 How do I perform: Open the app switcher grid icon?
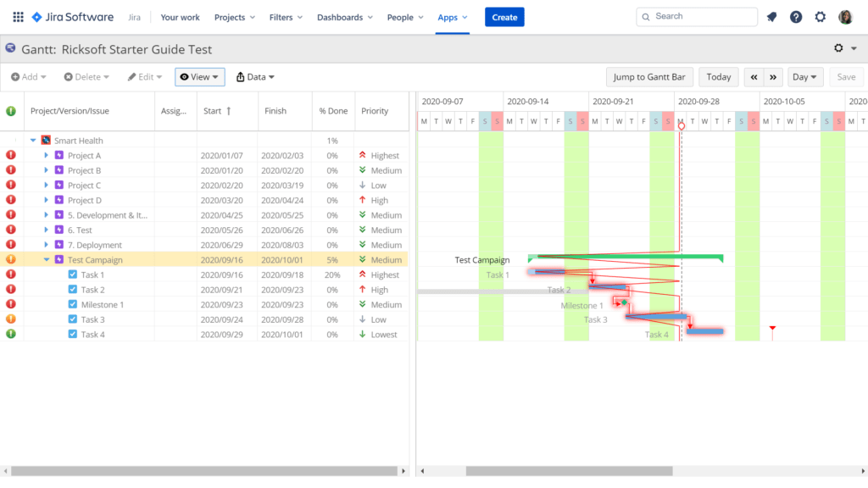(17, 16)
